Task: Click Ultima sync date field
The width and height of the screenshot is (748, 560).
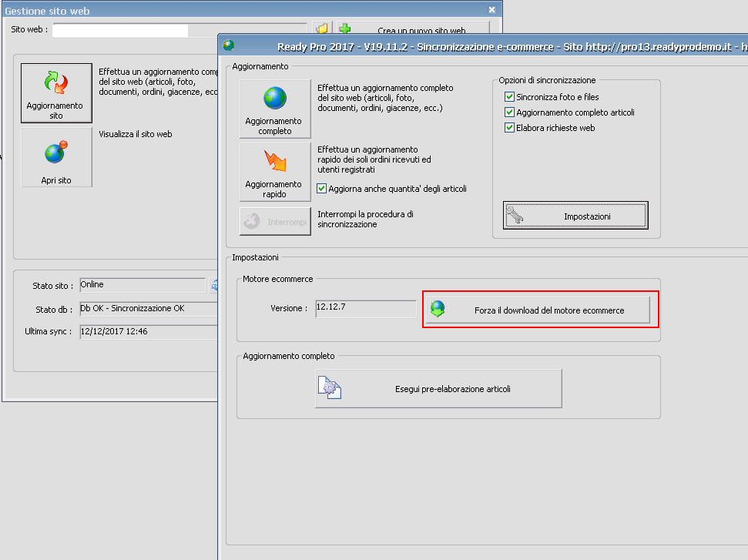Action: 149,332
